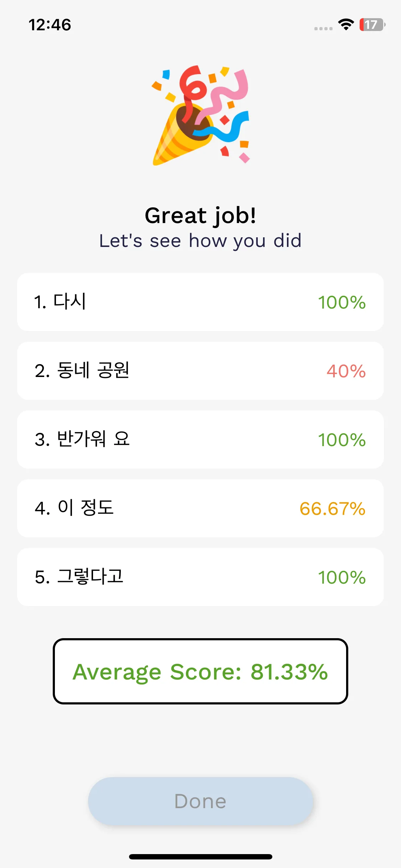This screenshot has width=401, height=868.
Task: Tap the party popper celebration icon
Action: [x=201, y=115]
